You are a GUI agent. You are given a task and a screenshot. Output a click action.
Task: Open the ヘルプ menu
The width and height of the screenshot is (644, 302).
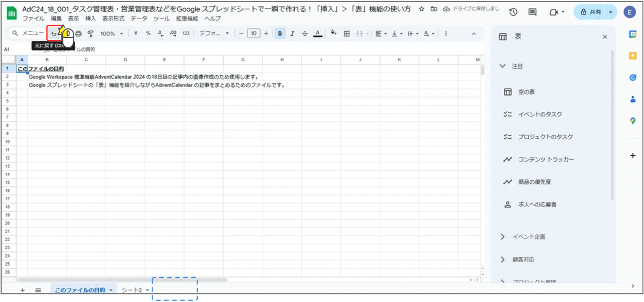point(212,18)
